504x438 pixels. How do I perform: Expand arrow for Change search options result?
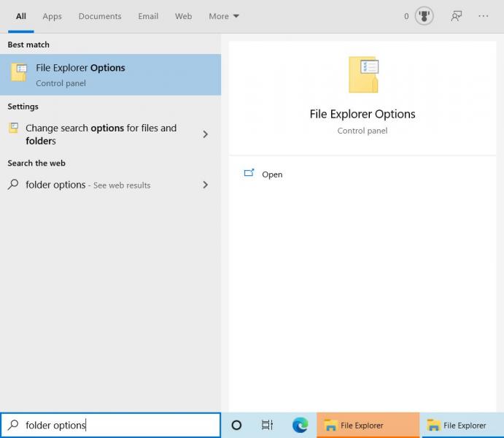[205, 134]
